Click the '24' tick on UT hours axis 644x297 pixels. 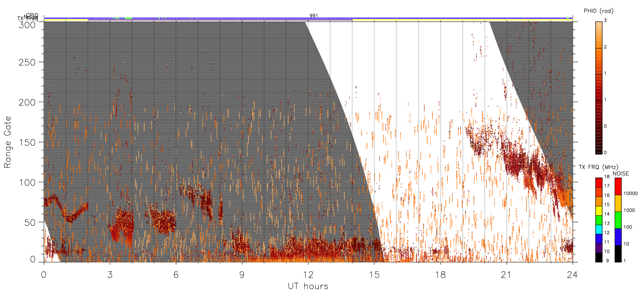click(x=572, y=274)
